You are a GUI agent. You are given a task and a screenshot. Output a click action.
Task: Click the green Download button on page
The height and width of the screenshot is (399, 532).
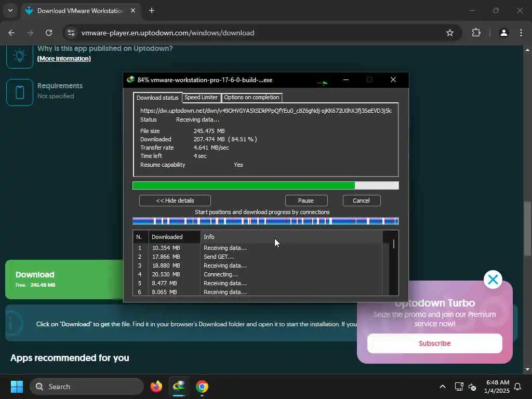(64, 280)
